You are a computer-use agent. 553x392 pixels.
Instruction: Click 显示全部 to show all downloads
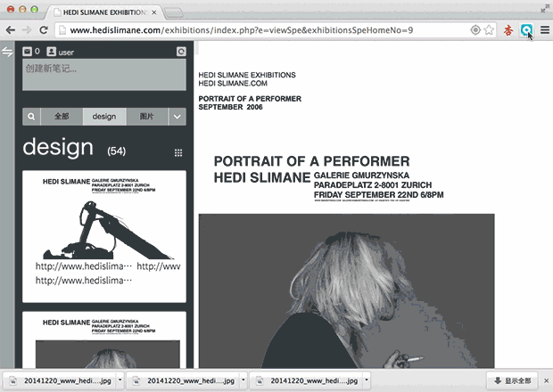pyautogui.click(x=512, y=380)
